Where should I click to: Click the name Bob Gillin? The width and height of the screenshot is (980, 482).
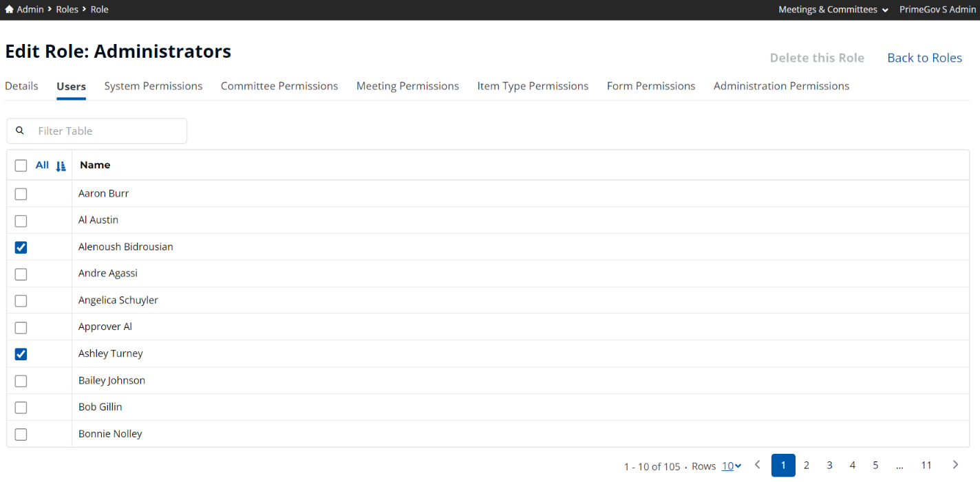100,407
